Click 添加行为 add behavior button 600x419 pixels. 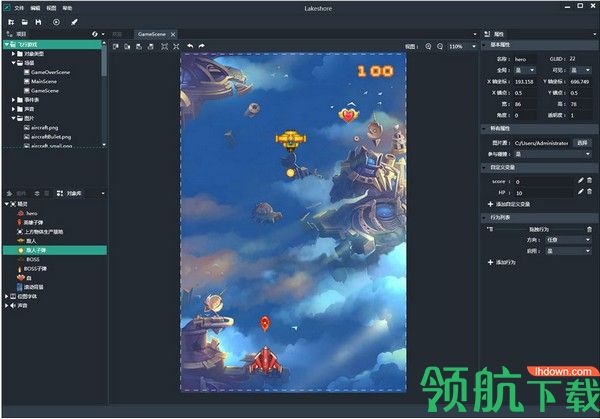tap(502, 262)
